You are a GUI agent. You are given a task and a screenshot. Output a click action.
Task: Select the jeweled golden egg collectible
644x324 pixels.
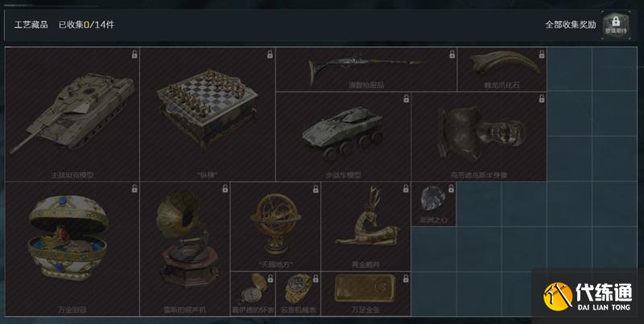[72, 249]
